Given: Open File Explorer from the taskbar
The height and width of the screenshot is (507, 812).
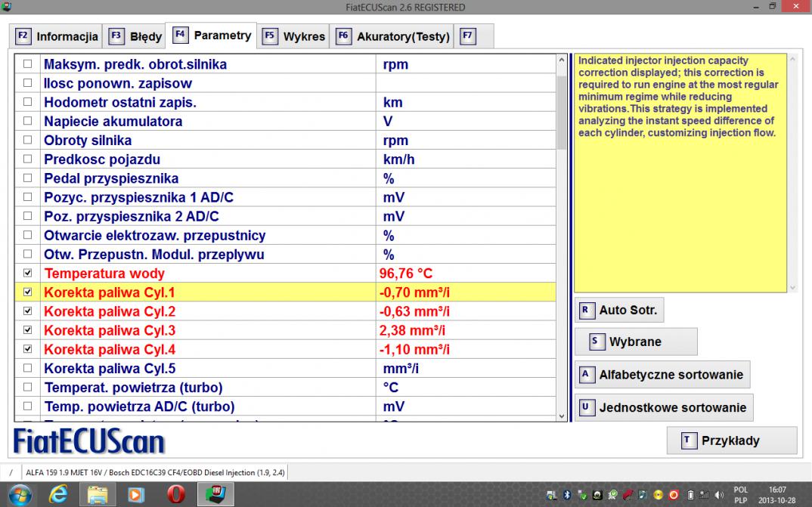Looking at the screenshot, I should coord(97,495).
